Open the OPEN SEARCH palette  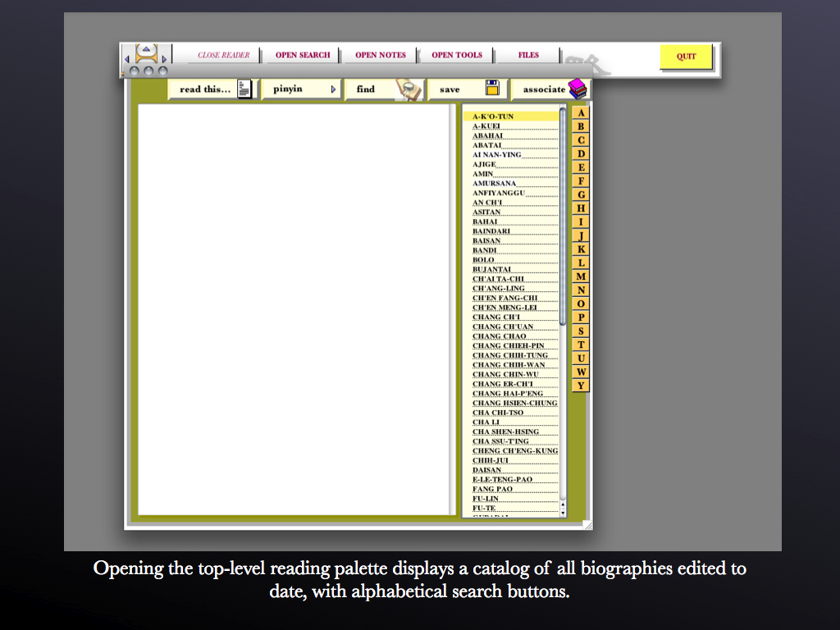[303, 55]
